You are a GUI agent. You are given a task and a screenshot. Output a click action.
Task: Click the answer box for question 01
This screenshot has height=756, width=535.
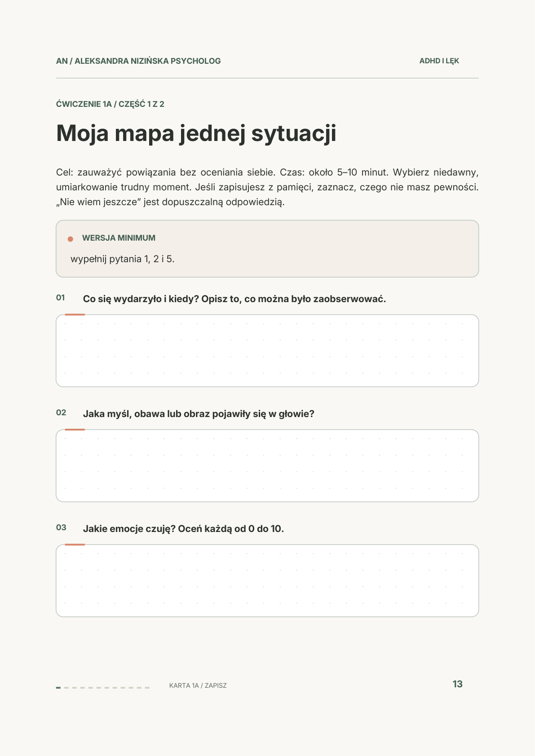click(267, 351)
